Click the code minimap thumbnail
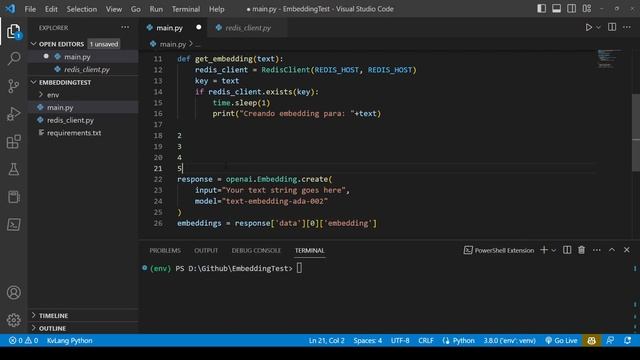The height and width of the screenshot is (360, 640). (x=610, y=59)
